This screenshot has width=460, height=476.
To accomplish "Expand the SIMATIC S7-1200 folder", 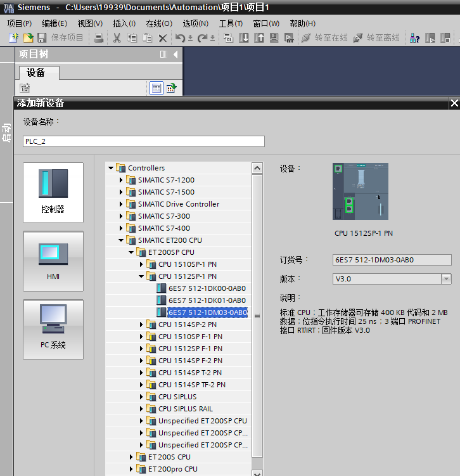I will pyautogui.click(x=122, y=180).
